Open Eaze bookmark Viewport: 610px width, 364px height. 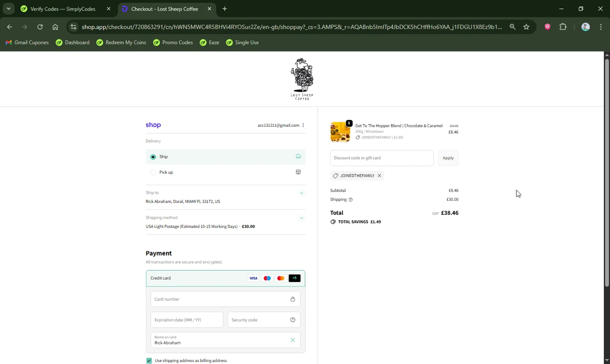209,43
